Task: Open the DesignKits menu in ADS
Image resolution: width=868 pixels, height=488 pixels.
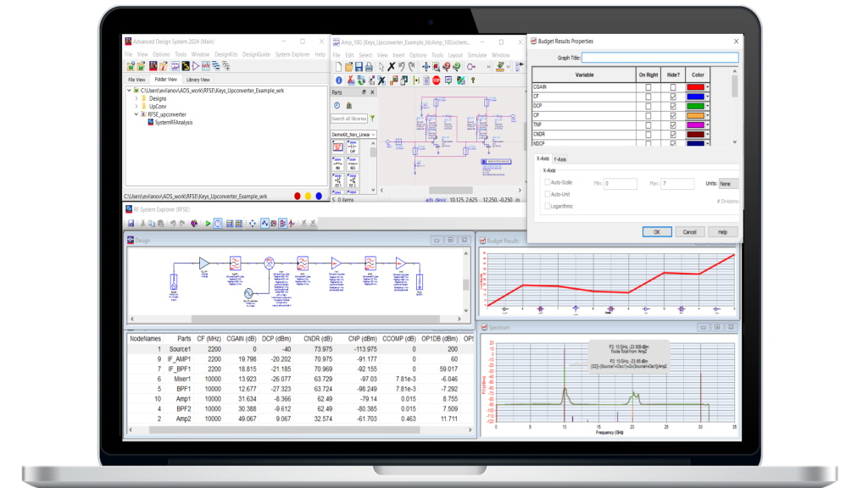Action: coord(225,54)
